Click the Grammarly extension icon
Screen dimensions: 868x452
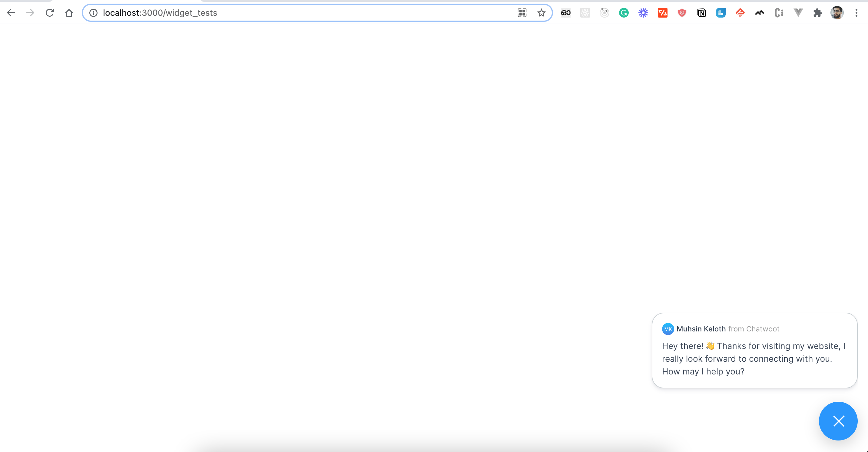pyautogui.click(x=624, y=13)
